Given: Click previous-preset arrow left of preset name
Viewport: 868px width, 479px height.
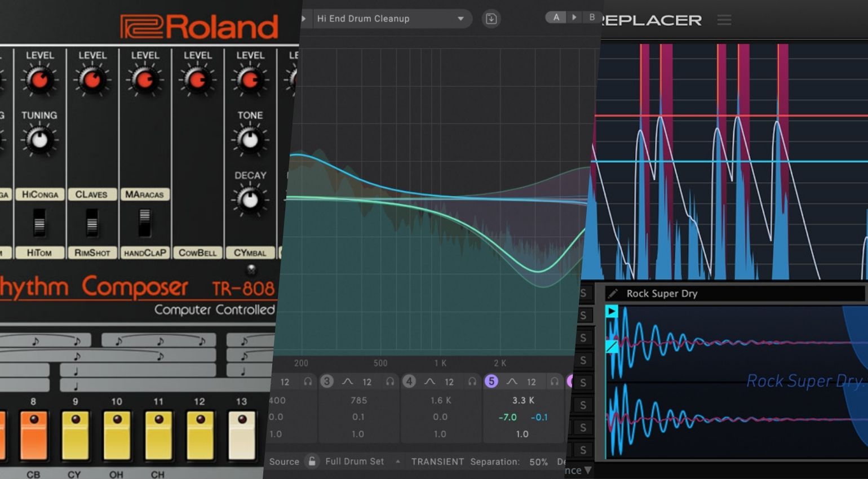Looking at the screenshot, I should (303, 19).
